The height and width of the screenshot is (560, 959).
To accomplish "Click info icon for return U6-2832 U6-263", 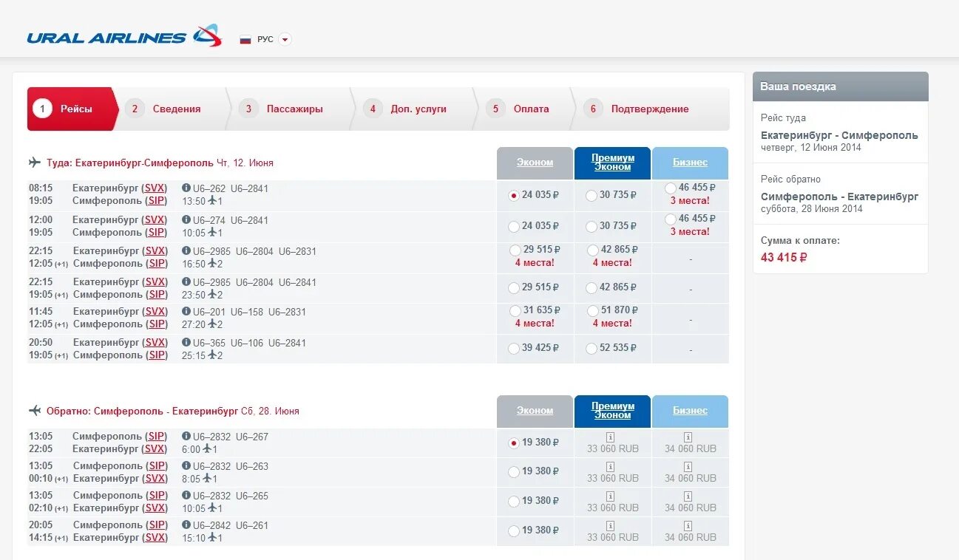I will coord(186,465).
